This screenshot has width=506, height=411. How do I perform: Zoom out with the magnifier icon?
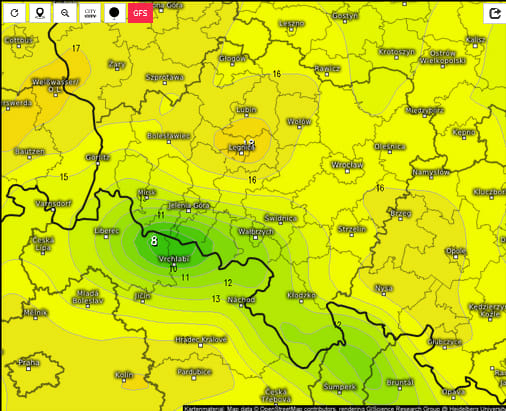[x=65, y=13]
